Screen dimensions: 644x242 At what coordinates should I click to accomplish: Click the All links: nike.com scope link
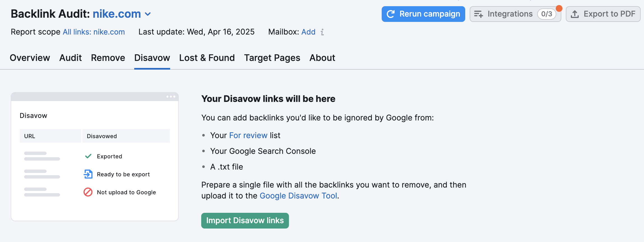tap(94, 32)
